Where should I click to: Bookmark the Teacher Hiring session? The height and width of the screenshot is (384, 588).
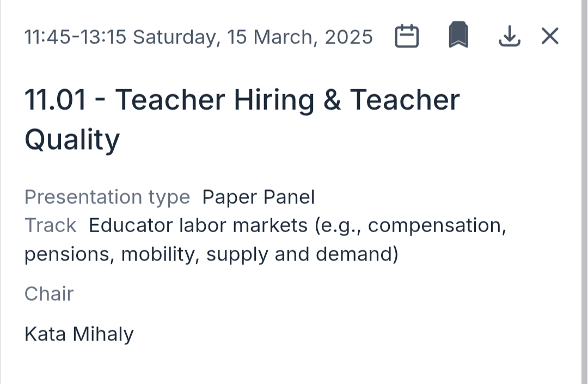458,36
